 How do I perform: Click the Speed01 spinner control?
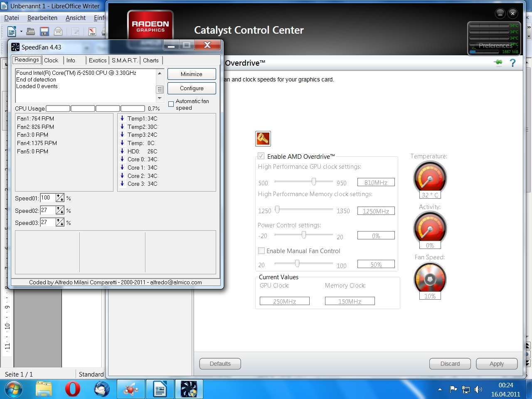[x=60, y=198]
